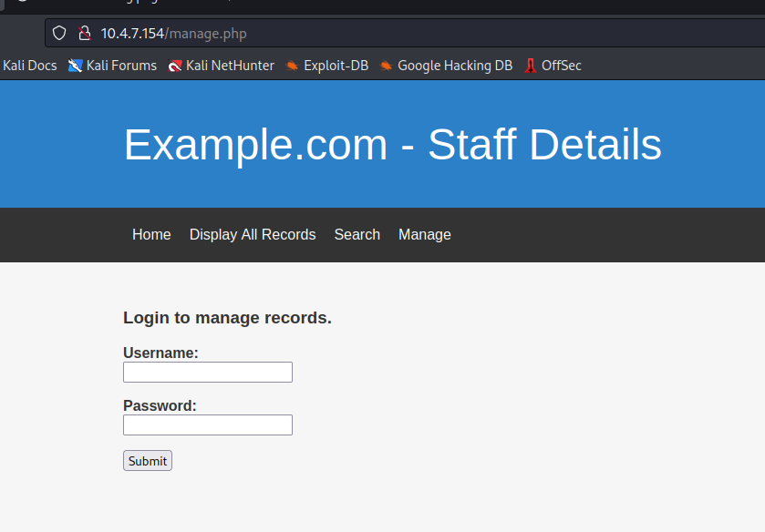The width and height of the screenshot is (765, 532).
Task: Select Display All Records in navigation
Action: 253,235
